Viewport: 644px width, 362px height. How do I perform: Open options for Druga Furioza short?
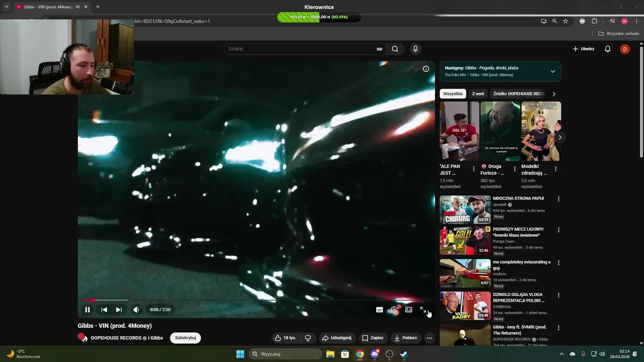pos(515,169)
